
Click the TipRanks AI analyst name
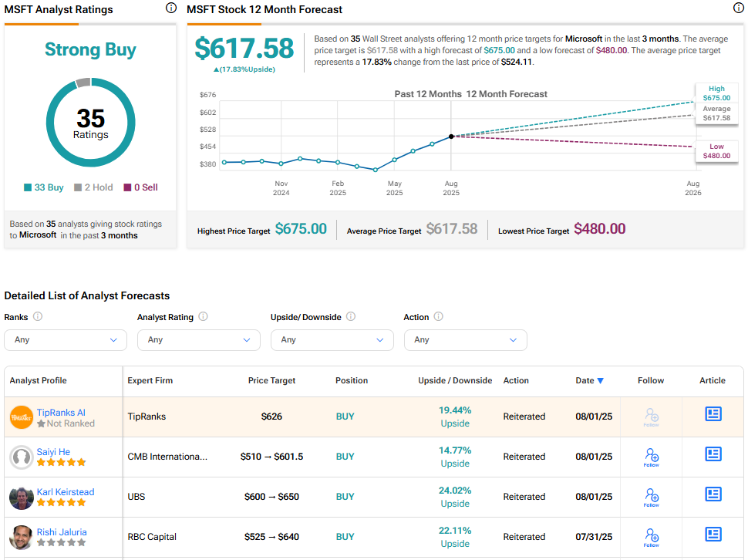point(61,413)
